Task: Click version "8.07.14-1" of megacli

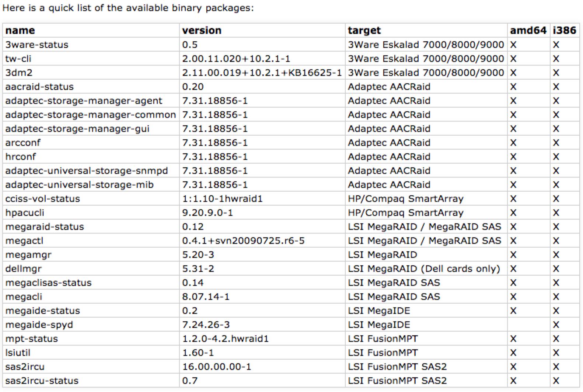Action: (x=206, y=297)
